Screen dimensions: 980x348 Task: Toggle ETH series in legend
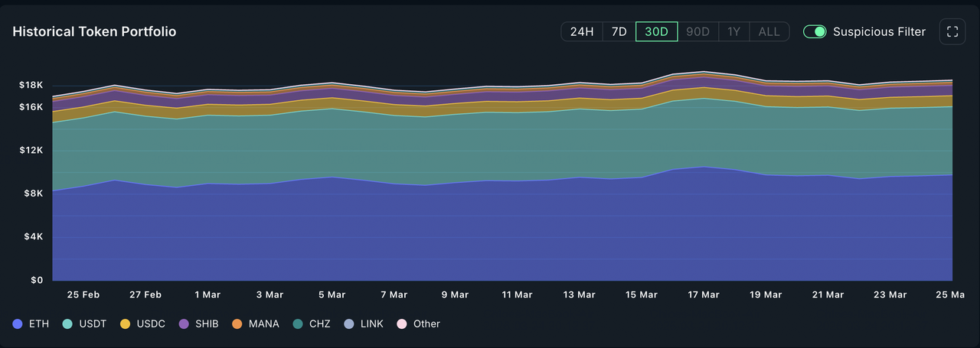[31, 324]
